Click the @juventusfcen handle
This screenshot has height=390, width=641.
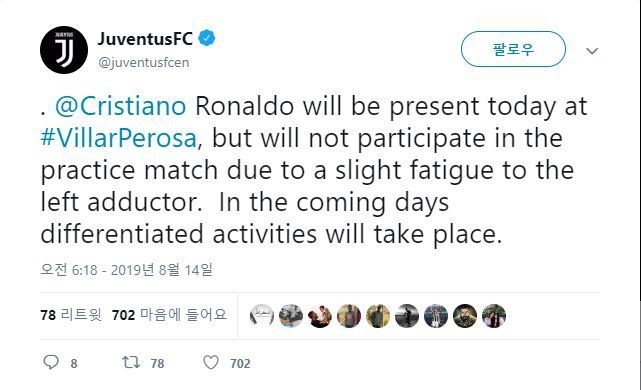pos(143,63)
